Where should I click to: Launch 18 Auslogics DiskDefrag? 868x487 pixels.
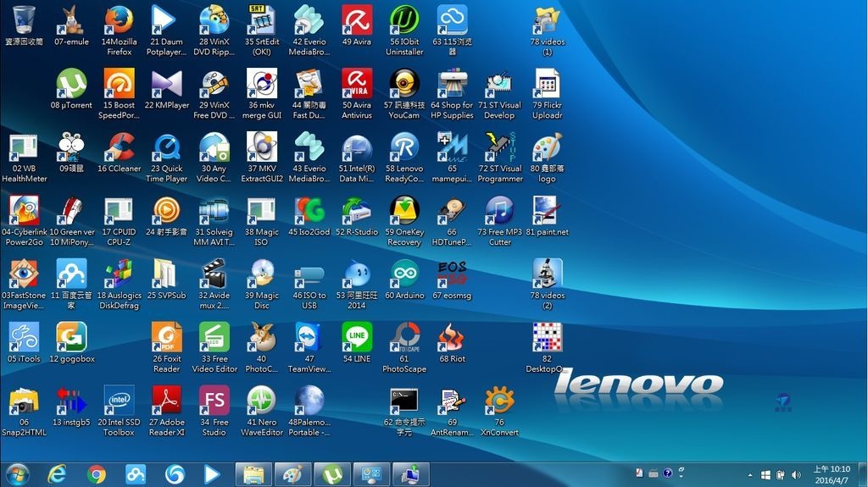(x=119, y=274)
